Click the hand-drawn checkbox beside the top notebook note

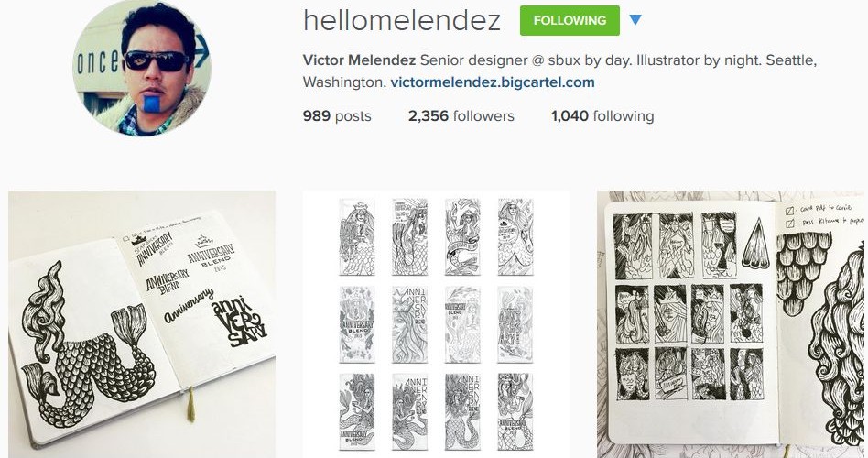790,211
